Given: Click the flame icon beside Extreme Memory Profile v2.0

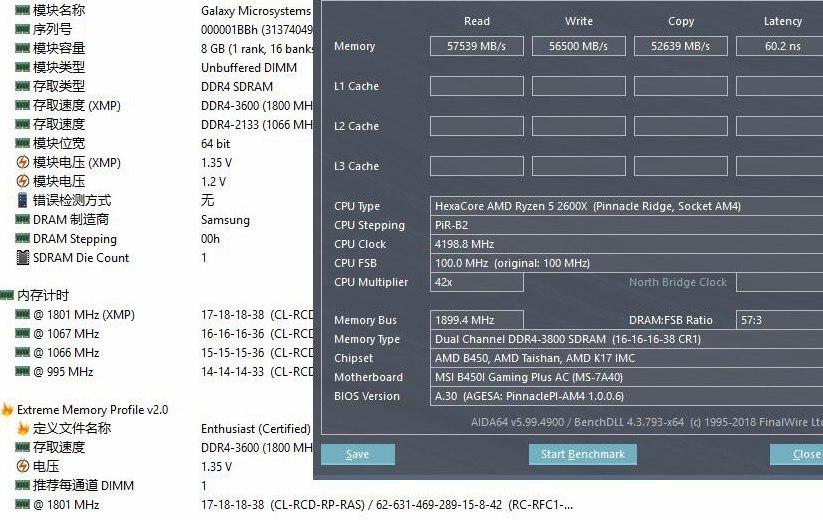Looking at the screenshot, I should (x=7, y=409).
